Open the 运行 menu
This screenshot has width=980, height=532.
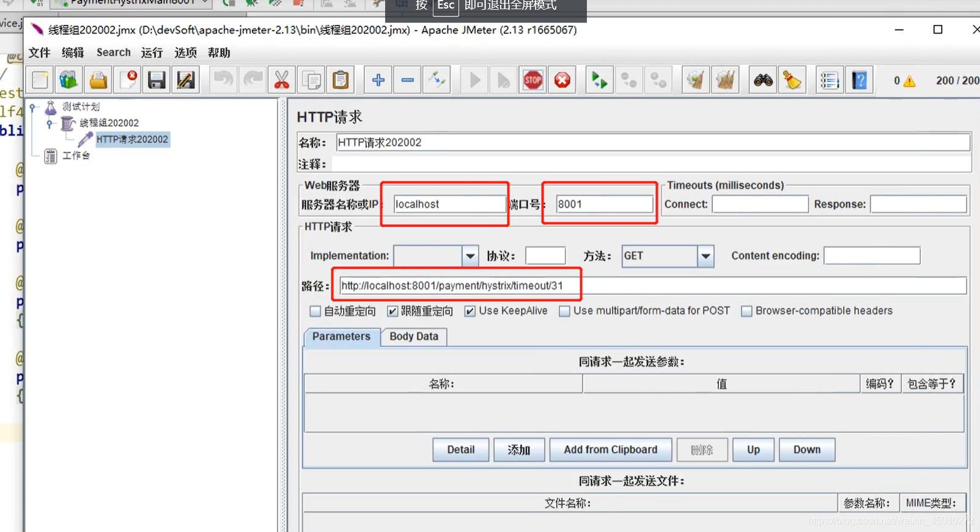tap(152, 53)
